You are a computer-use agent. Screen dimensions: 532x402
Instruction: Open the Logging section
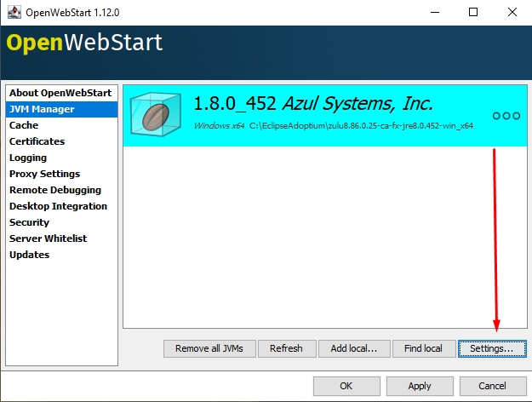28,158
